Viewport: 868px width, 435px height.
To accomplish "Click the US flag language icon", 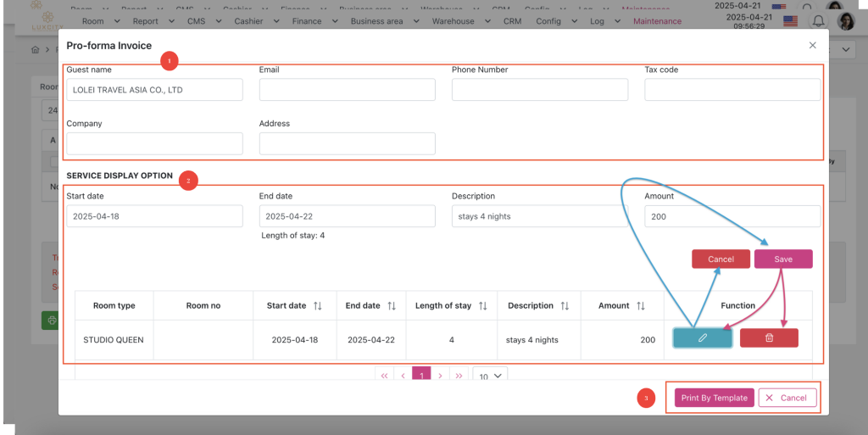I will coord(790,21).
